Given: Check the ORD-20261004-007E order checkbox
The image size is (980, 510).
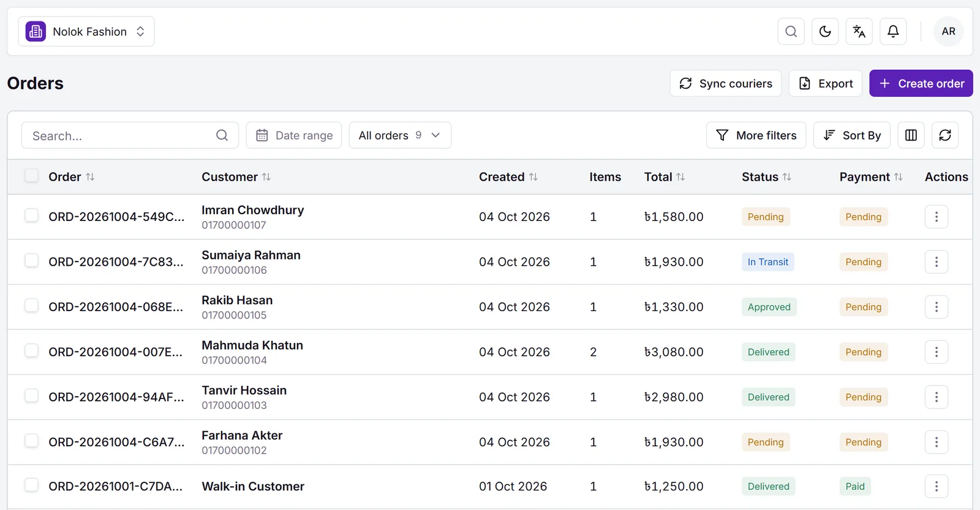Looking at the screenshot, I should point(31,351).
